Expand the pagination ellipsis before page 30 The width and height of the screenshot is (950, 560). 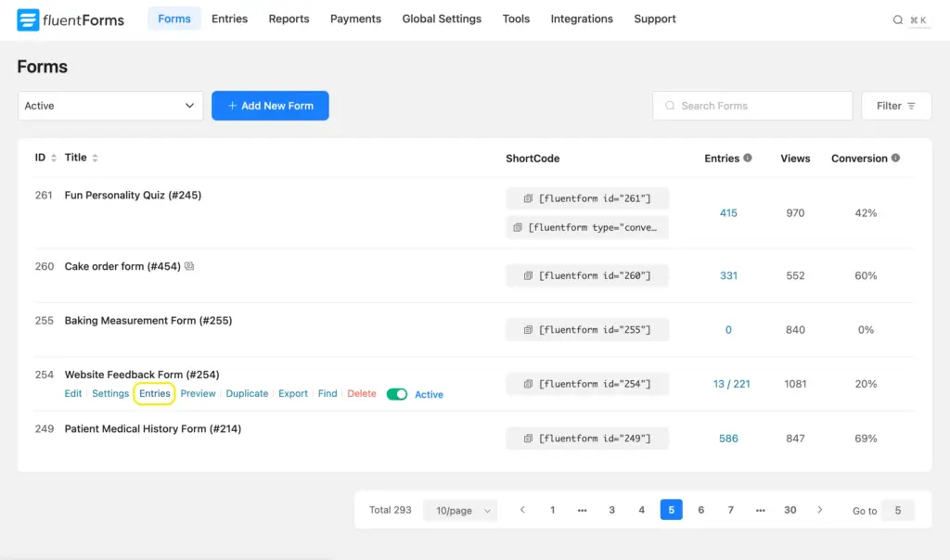click(x=761, y=510)
